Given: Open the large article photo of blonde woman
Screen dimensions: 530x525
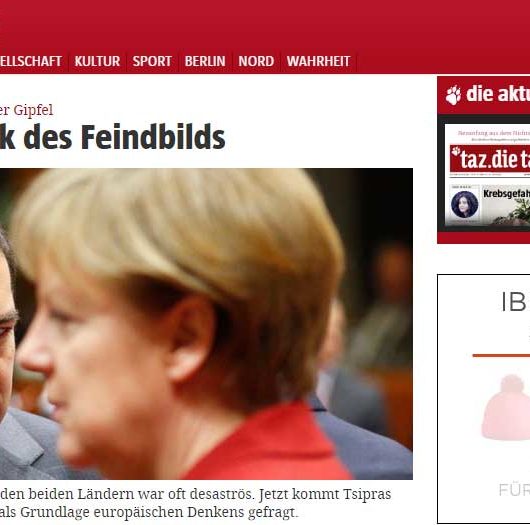Looking at the screenshot, I should [206, 324].
